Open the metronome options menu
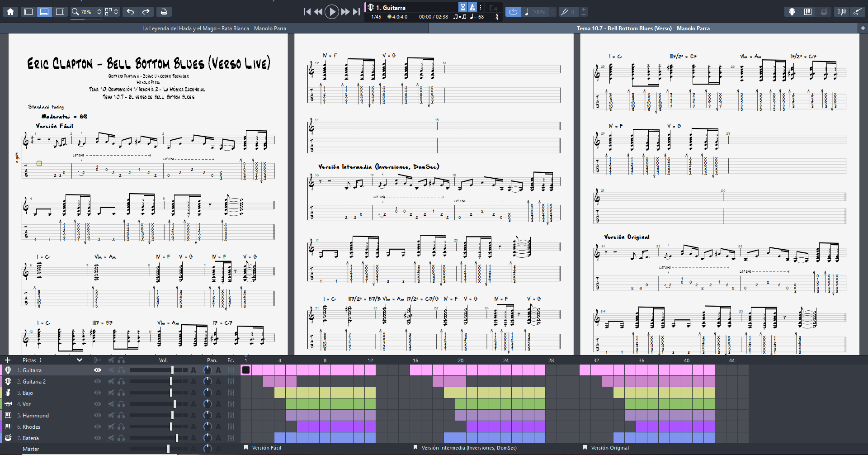This screenshot has height=455, width=868. point(481,7)
